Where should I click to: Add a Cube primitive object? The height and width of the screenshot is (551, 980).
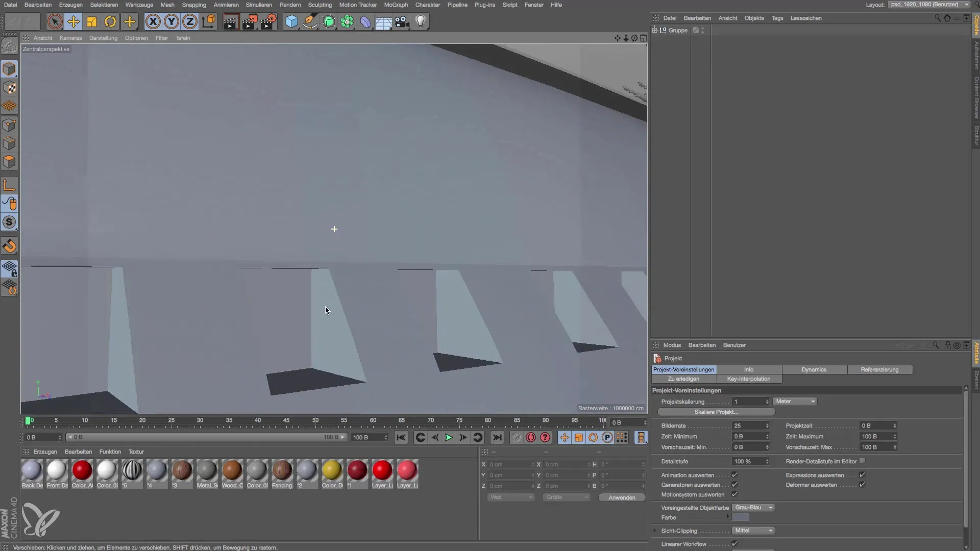click(x=291, y=22)
